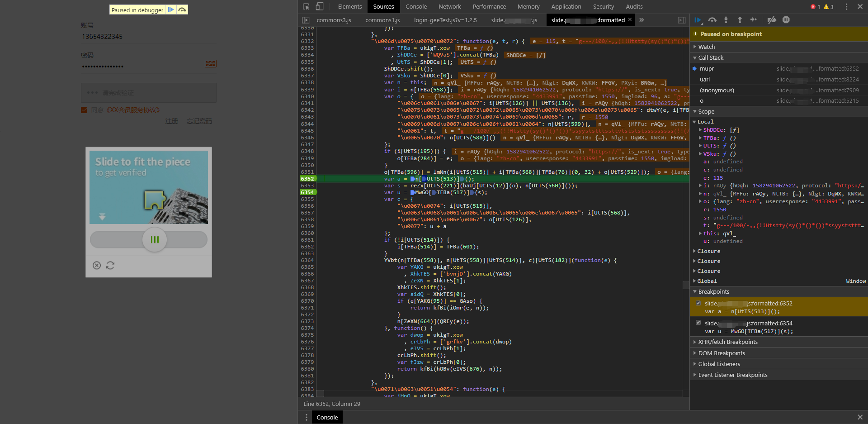Uncheck breakpoint at line 6354
The image size is (868, 424).
698,323
